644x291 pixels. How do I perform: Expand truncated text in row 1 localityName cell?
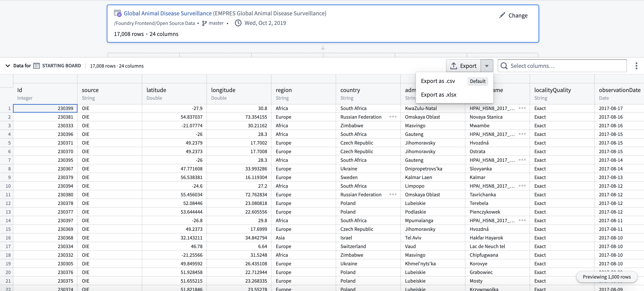[522, 108]
